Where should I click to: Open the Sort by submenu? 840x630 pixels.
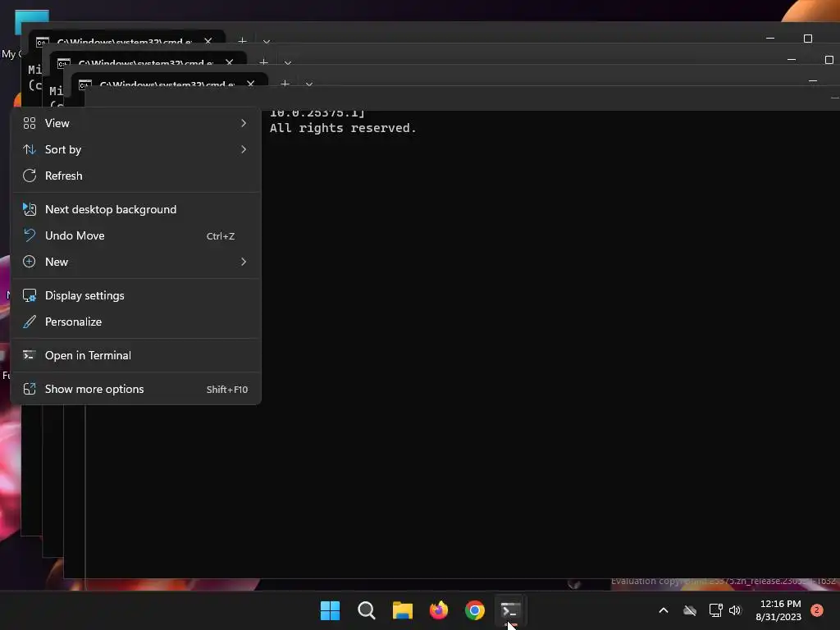(135, 149)
